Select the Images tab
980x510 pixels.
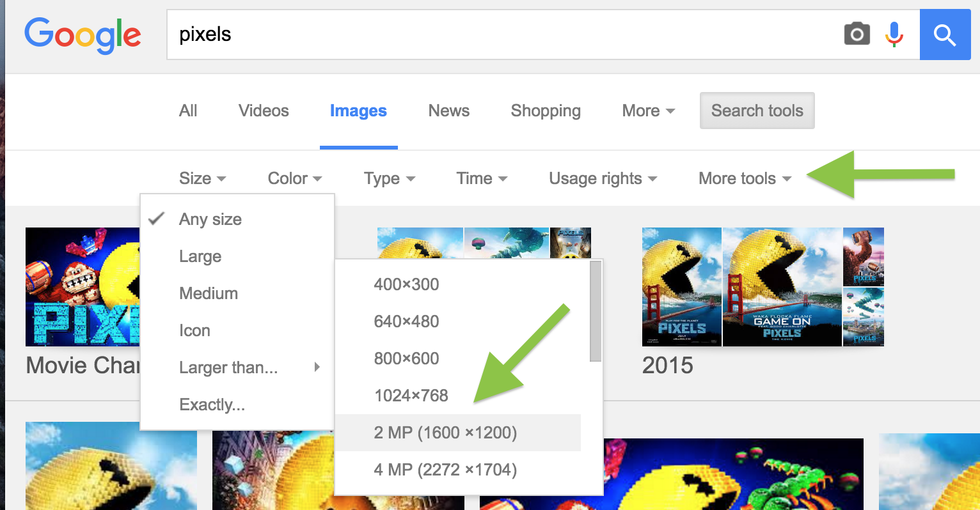coord(358,111)
